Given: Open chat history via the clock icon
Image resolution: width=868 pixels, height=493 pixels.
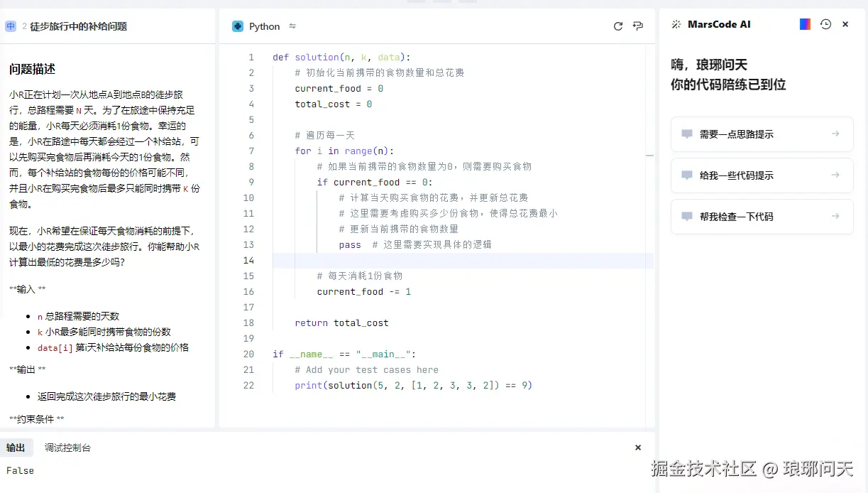Looking at the screenshot, I should click(825, 24).
